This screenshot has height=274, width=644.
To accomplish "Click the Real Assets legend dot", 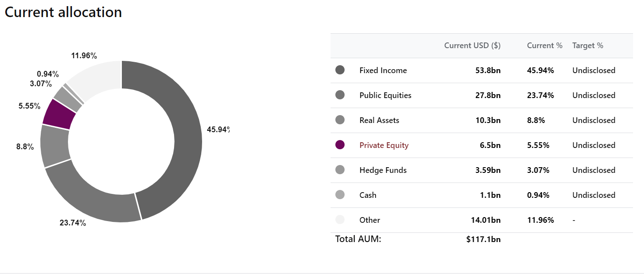I will tap(340, 120).
